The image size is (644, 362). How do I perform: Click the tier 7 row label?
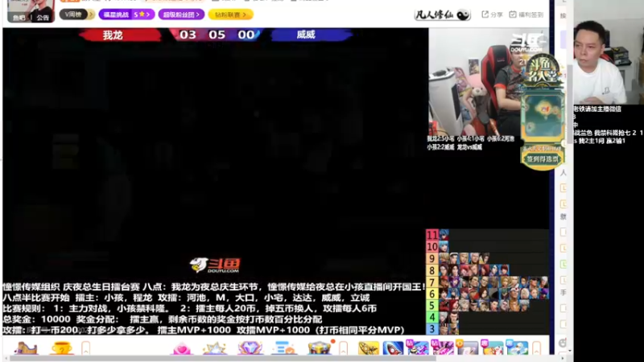pyautogui.click(x=432, y=282)
